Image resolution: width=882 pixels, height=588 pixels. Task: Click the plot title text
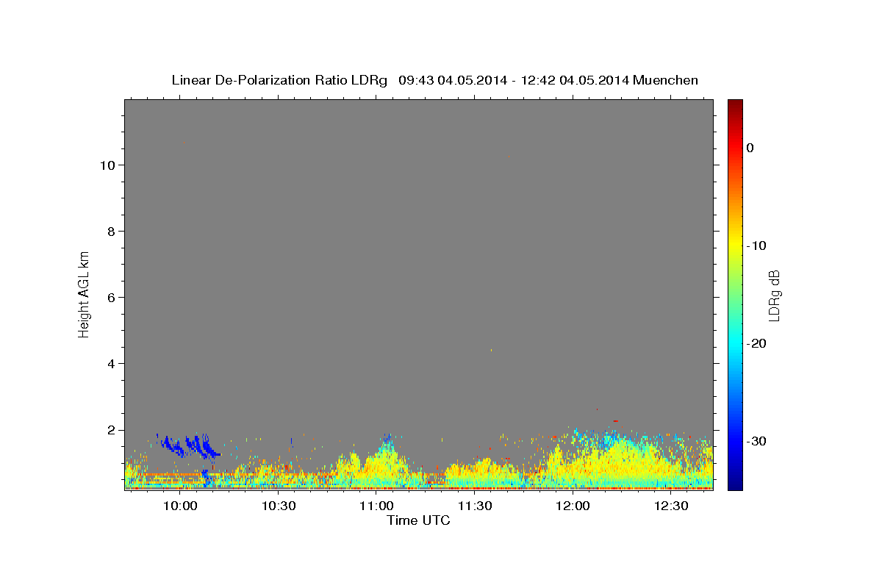tap(434, 80)
